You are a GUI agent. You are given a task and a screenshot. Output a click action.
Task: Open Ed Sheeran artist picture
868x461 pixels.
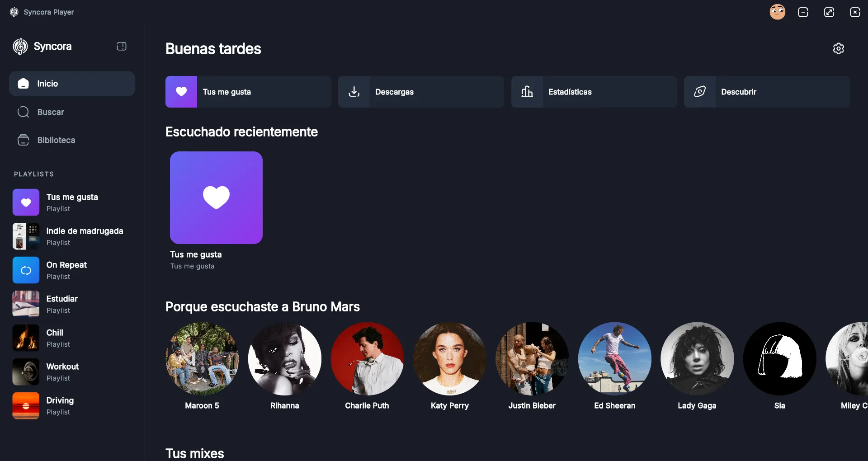point(615,359)
